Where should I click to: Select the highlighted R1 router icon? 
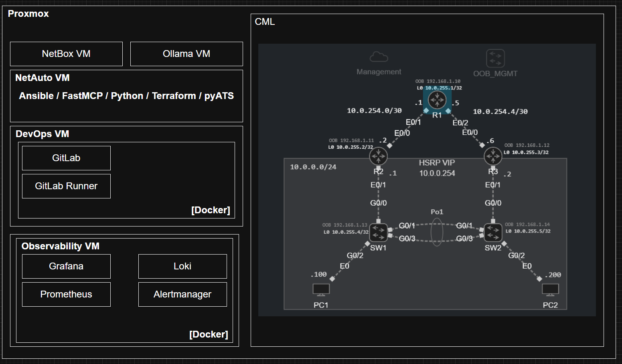click(x=437, y=100)
